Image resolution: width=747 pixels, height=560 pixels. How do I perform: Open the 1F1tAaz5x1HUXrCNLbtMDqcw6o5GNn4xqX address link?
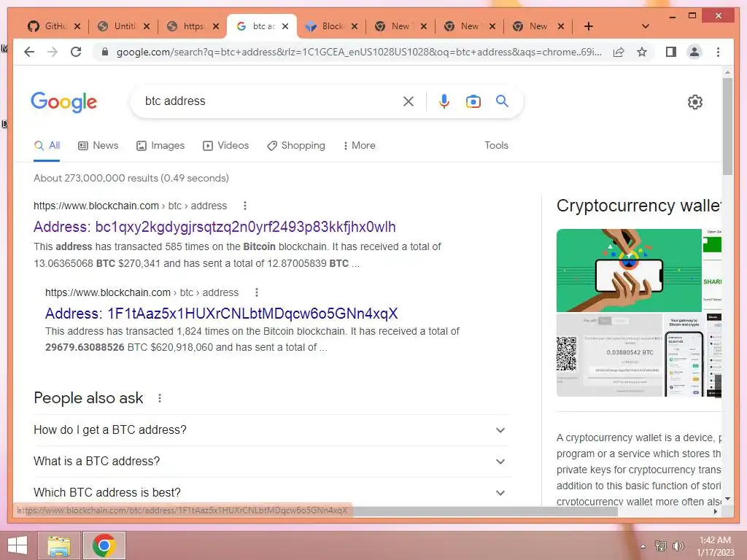click(x=221, y=314)
